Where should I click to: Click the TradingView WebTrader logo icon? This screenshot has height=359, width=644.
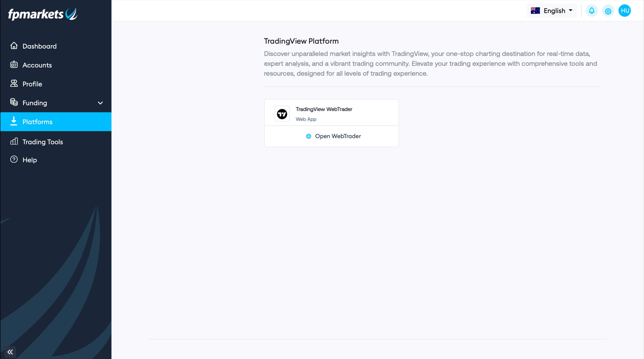click(x=282, y=113)
